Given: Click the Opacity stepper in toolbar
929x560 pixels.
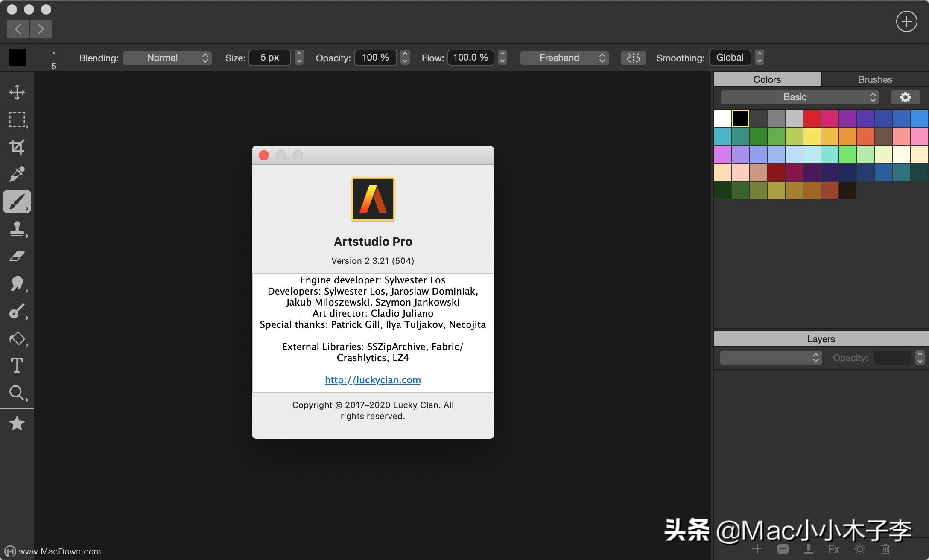Looking at the screenshot, I should pos(406,58).
